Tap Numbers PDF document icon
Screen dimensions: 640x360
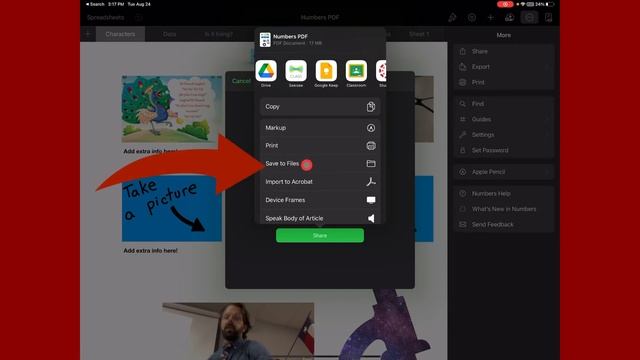click(x=265, y=40)
